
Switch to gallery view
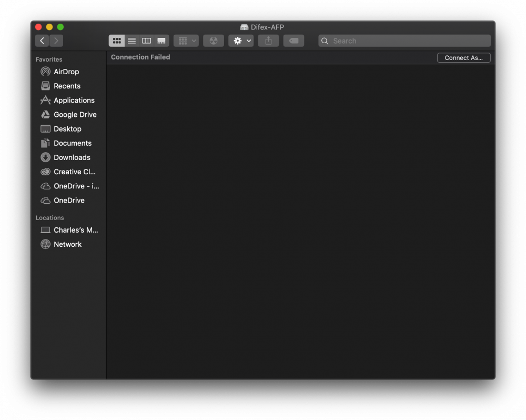(161, 41)
